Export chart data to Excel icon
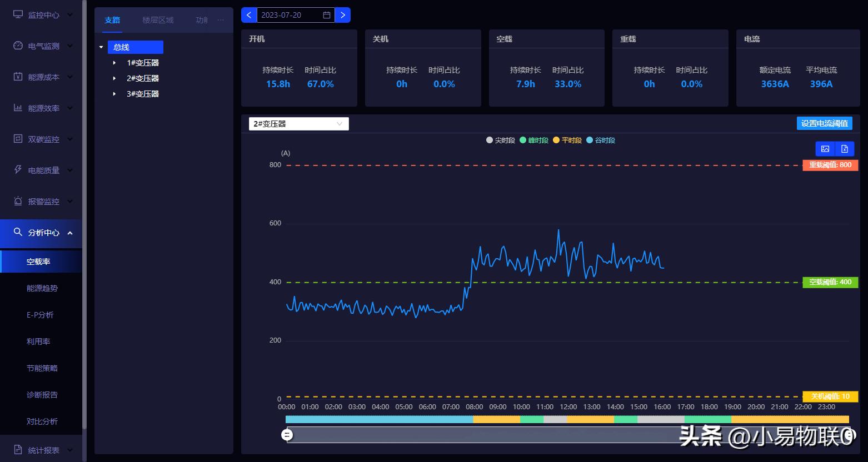The image size is (868, 462). click(844, 149)
